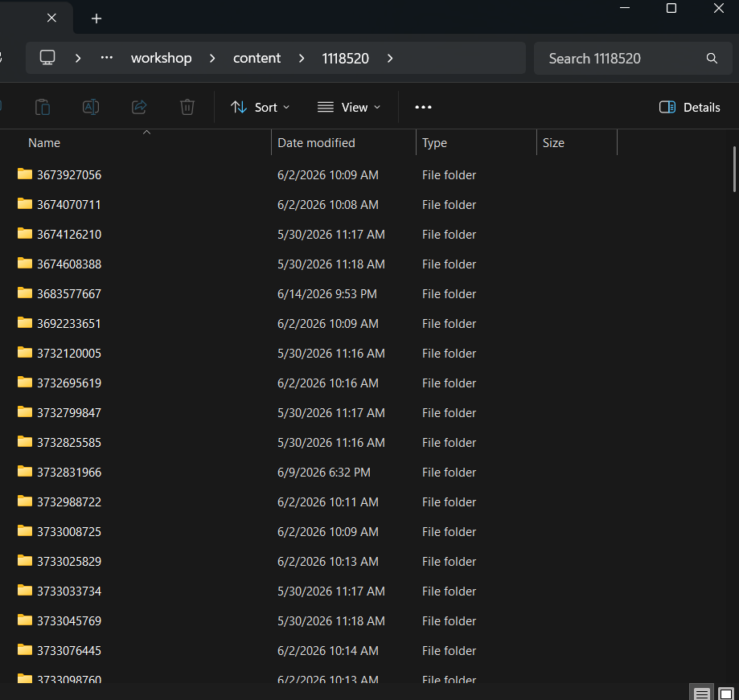Image resolution: width=739 pixels, height=700 pixels.
Task: Expand chevron after 1118520 breadcrumb
Action: (x=390, y=59)
